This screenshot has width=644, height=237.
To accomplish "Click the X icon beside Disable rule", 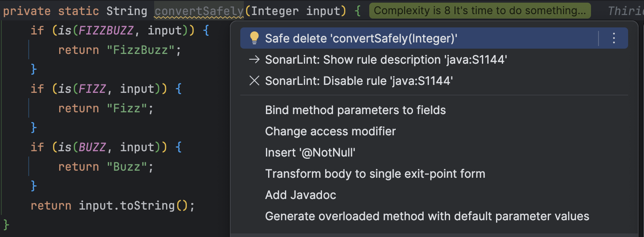I will tap(254, 81).
